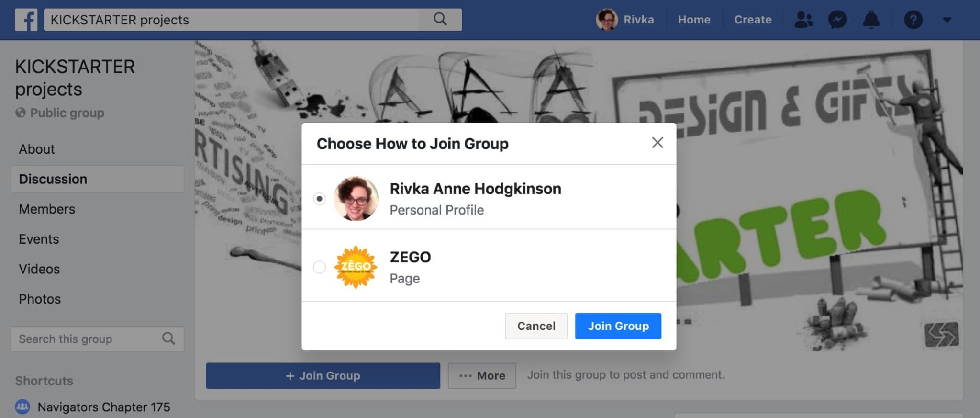This screenshot has height=418, width=980.
Task: Open the Notifications bell
Action: [x=871, y=20]
